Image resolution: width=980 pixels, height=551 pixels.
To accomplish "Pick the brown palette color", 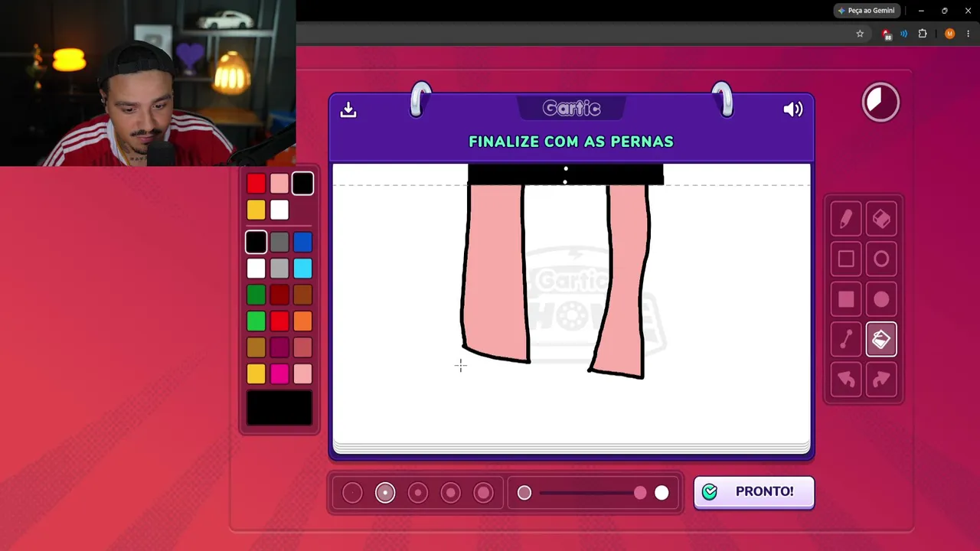I will point(302,295).
